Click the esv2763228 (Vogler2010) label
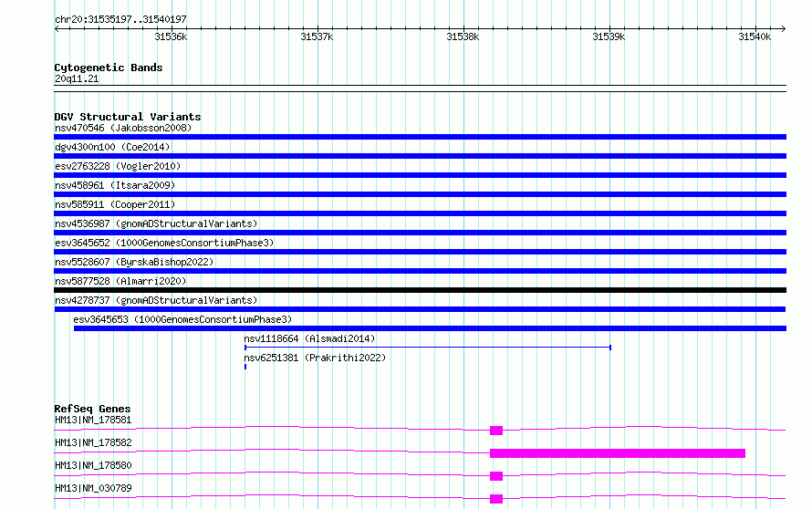 point(118,166)
